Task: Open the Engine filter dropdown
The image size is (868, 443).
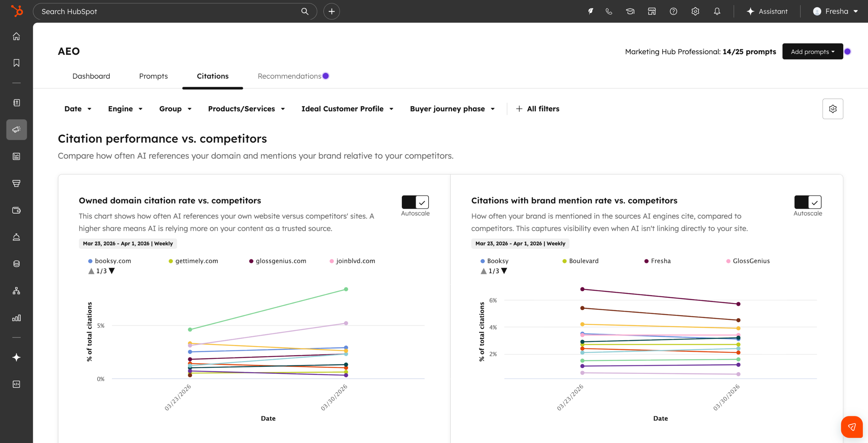Action: [x=125, y=109]
